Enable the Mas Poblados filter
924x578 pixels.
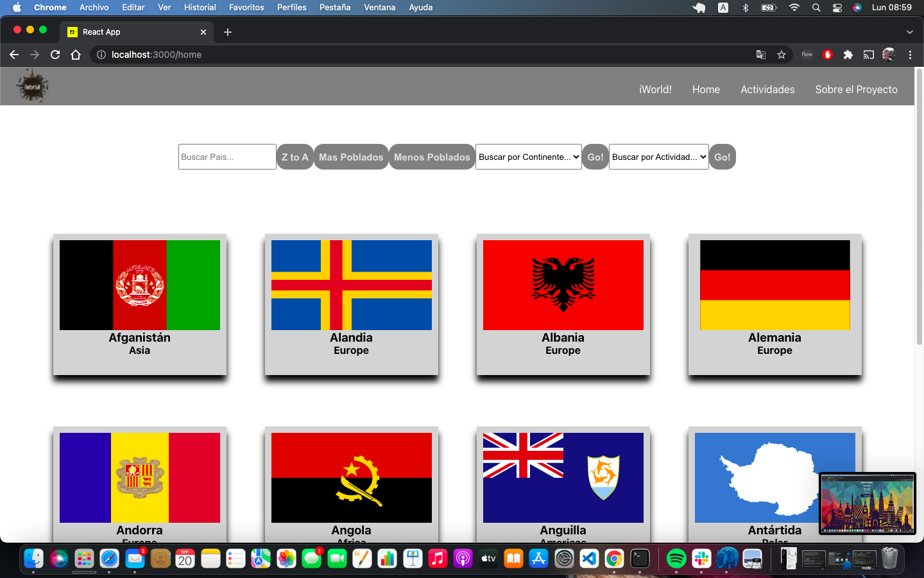pos(351,157)
